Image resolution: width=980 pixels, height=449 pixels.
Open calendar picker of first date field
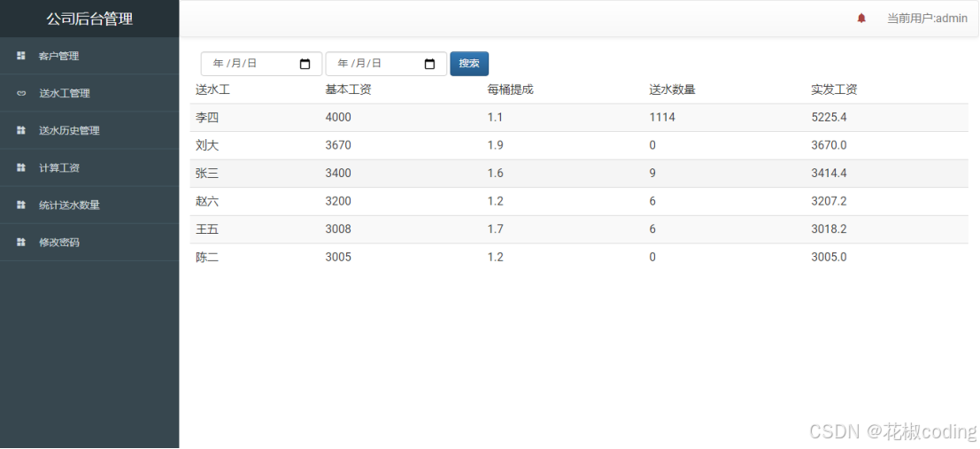[x=305, y=64]
